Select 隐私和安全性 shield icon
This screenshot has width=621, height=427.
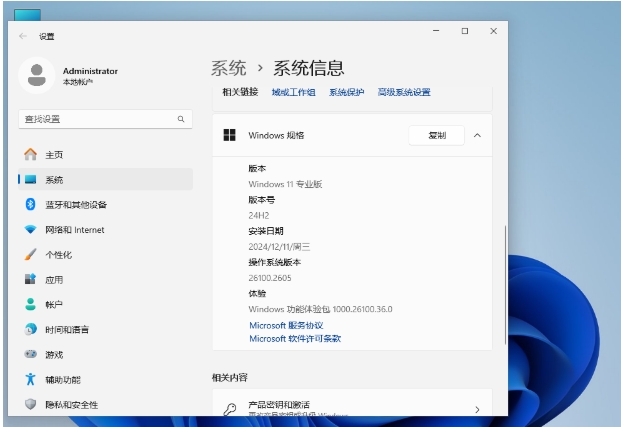pos(30,404)
